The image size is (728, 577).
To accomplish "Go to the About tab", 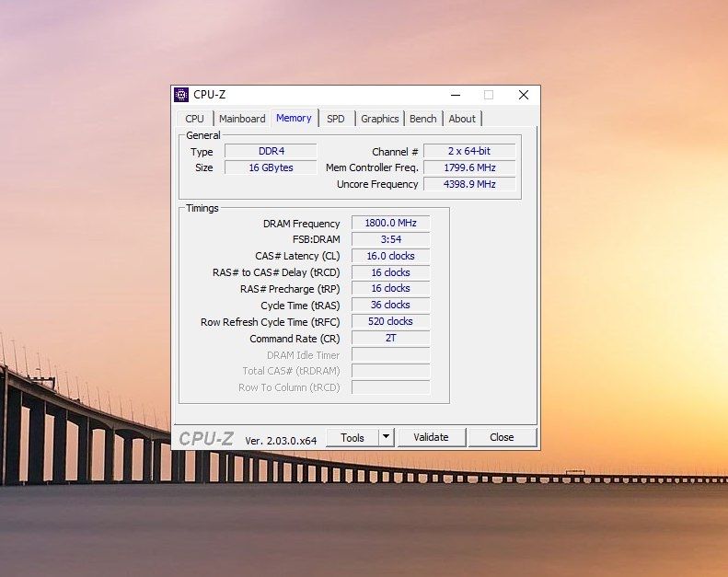I will 462,119.
